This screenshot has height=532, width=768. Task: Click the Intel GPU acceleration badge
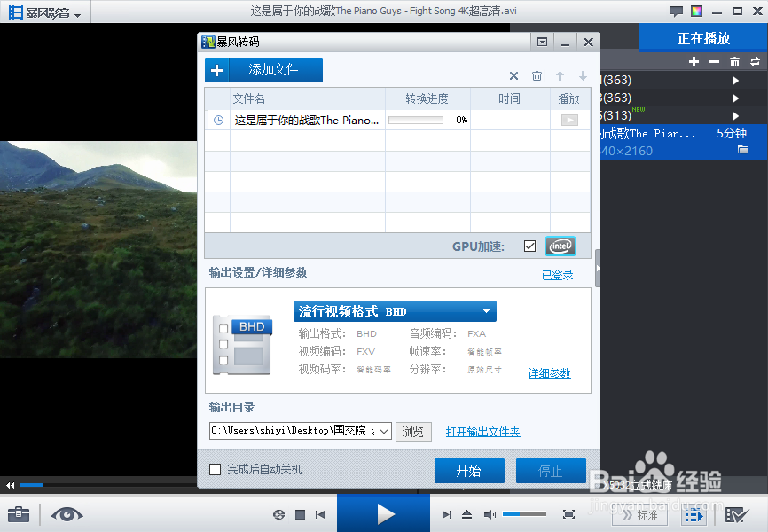point(560,246)
